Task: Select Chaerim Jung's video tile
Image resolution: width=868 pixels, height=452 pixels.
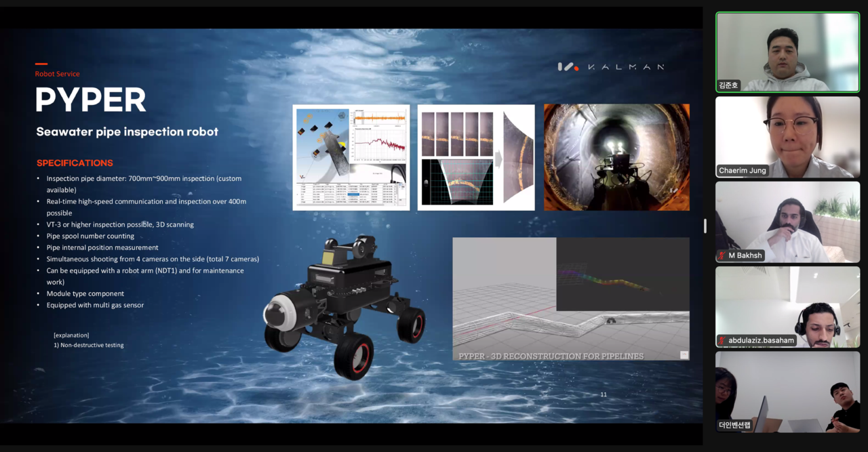Action: [787, 136]
